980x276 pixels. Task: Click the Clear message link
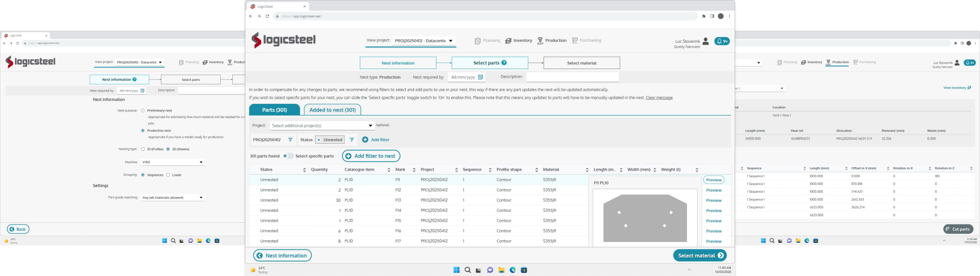coord(659,98)
